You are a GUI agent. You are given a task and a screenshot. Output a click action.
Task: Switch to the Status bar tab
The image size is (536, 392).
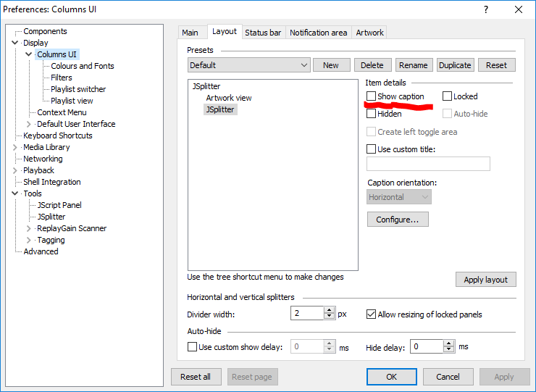pos(262,33)
